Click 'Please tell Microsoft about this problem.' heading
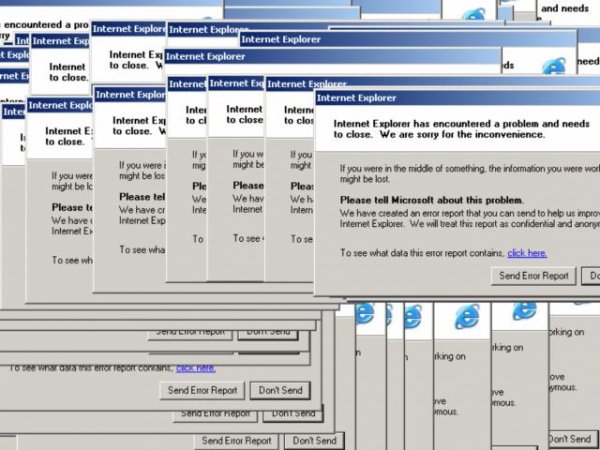 (432, 200)
